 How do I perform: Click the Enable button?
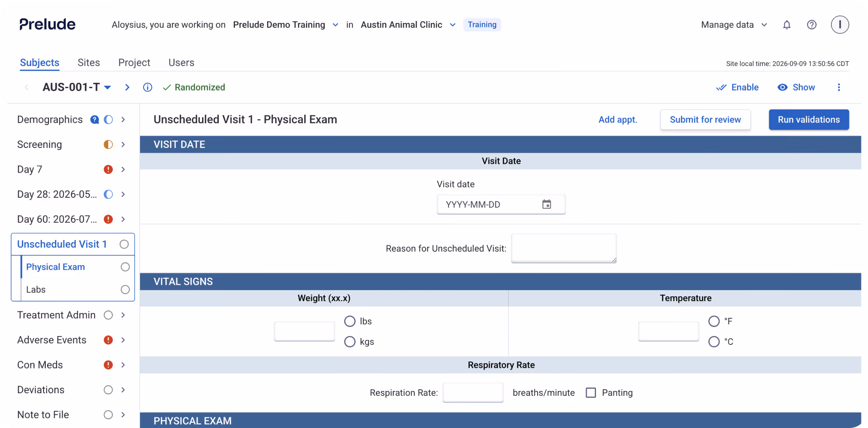click(x=737, y=87)
